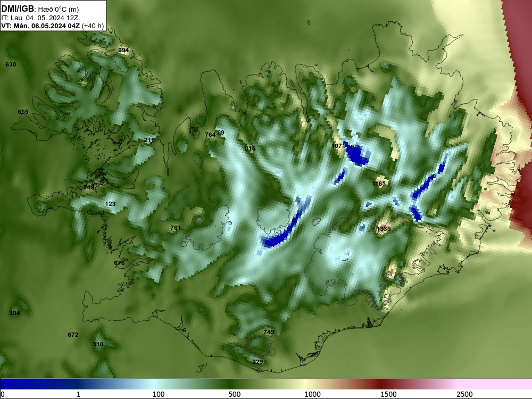Click the 655 map value

tap(23, 112)
